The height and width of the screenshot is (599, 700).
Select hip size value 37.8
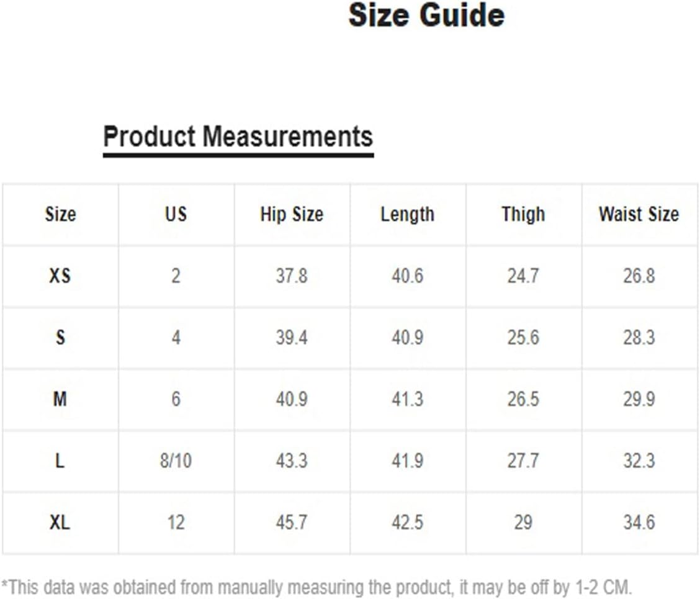pos(292,276)
